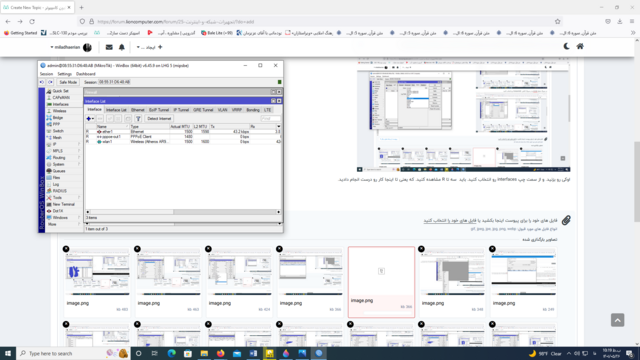Select Interfaces in WinBox sidebar
Screen dimensions: 640x360
[60, 104]
